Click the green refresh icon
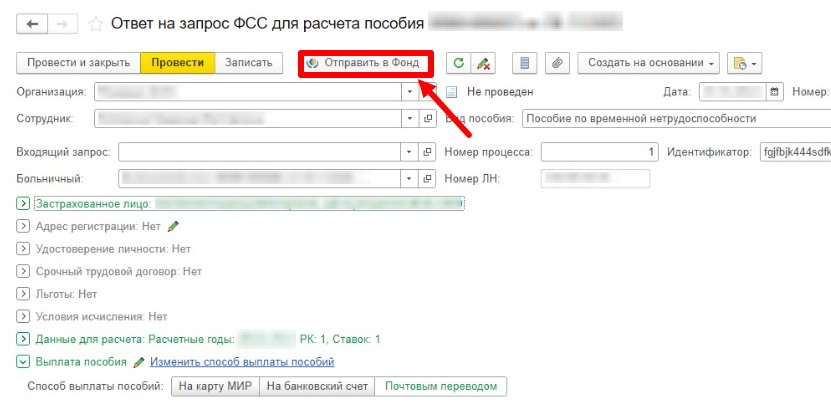The height and width of the screenshot is (404, 831). coord(458,63)
